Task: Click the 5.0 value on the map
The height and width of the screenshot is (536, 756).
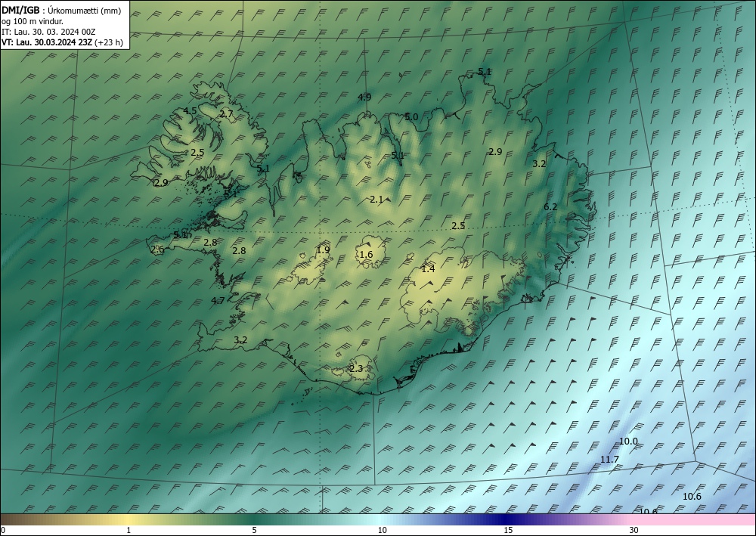Action: [411, 116]
